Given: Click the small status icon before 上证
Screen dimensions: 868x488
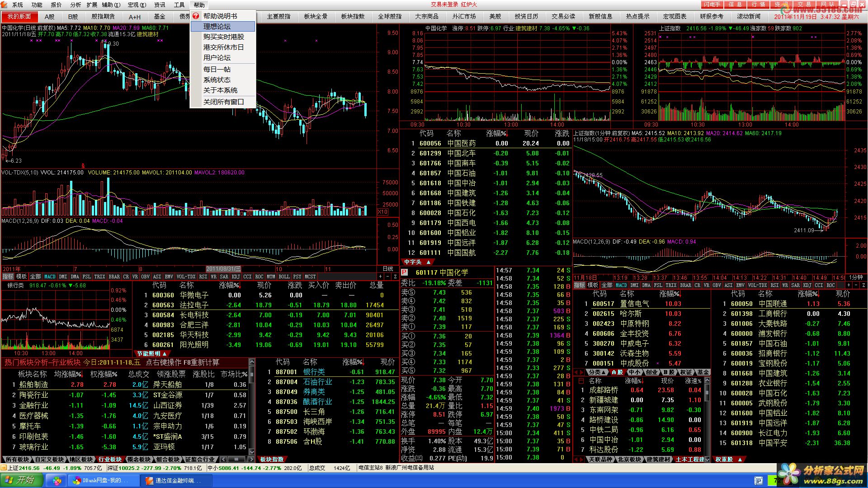Looking at the screenshot, I should click(x=4, y=468).
